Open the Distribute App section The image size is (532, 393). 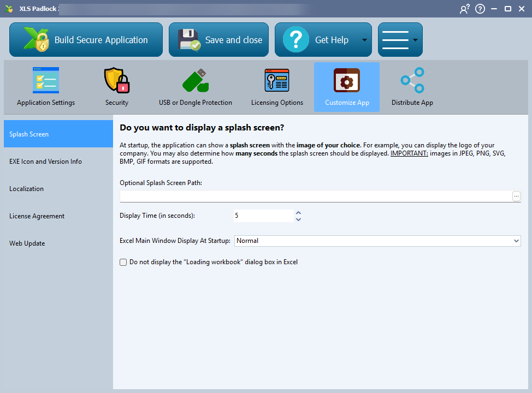click(412, 87)
